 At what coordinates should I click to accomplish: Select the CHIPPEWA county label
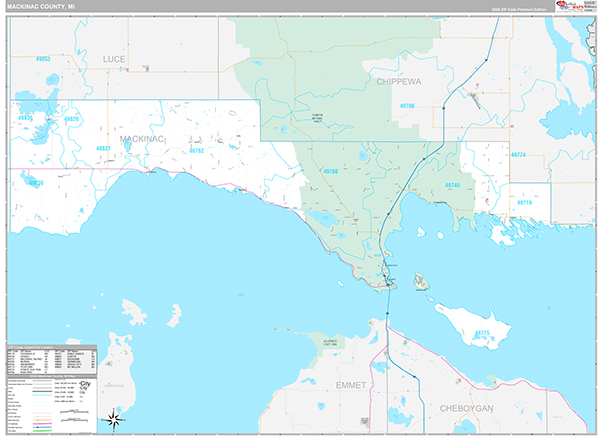399,82
